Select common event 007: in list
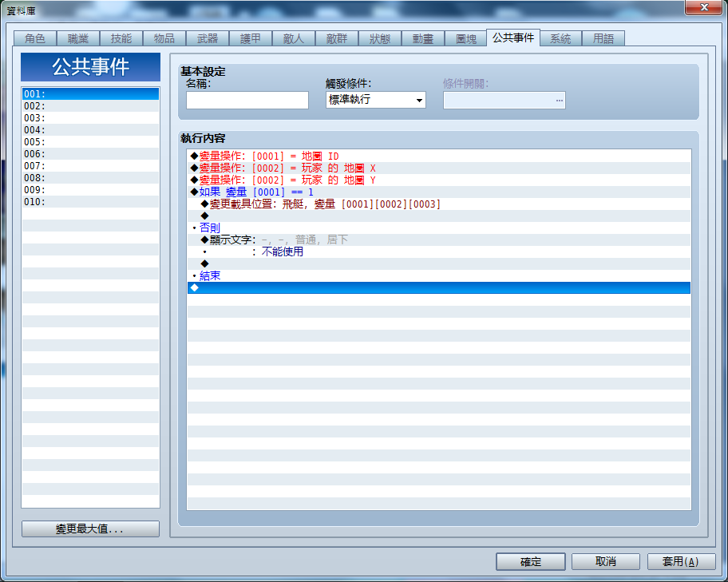The height and width of the screenshot is (582, 728). pyautogui.click(x=90, y=166)
